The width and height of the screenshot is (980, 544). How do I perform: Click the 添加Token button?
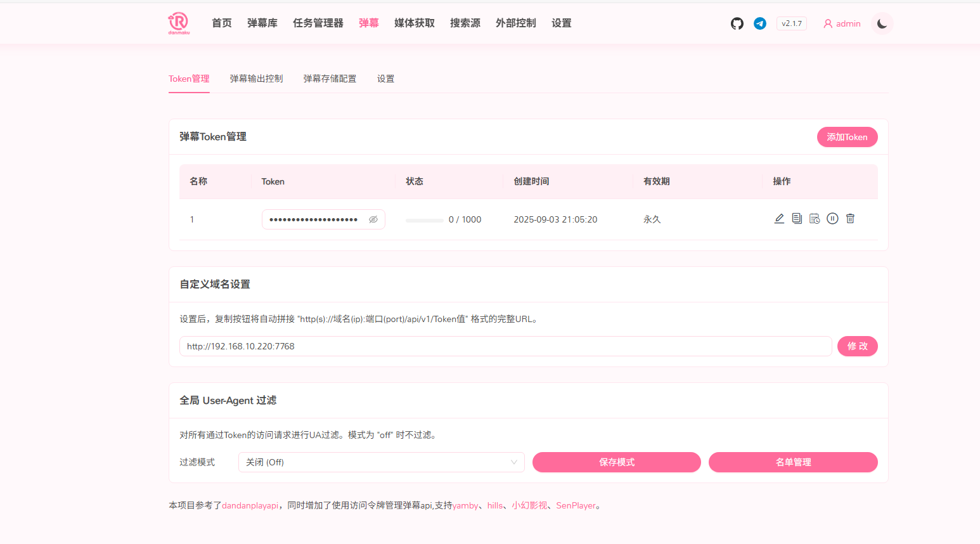848,137
